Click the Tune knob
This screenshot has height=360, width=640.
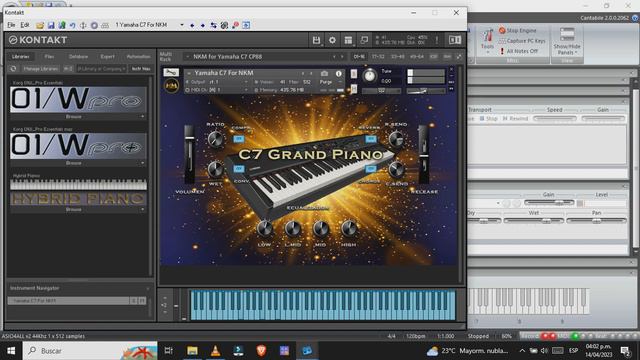tap(369, 76)
